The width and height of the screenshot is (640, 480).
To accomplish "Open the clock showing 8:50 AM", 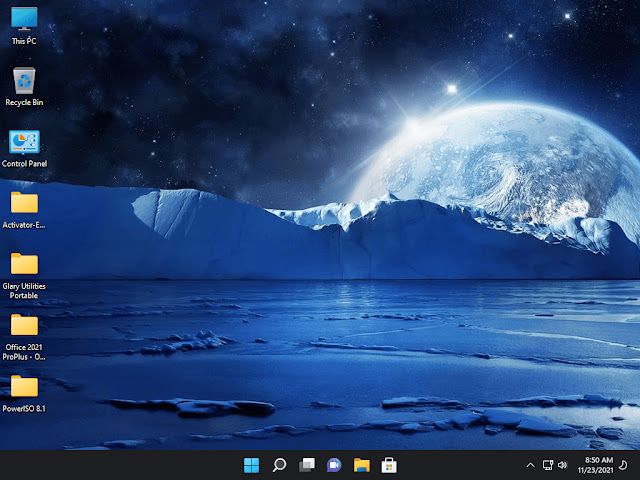I will [x=599, y=460].
